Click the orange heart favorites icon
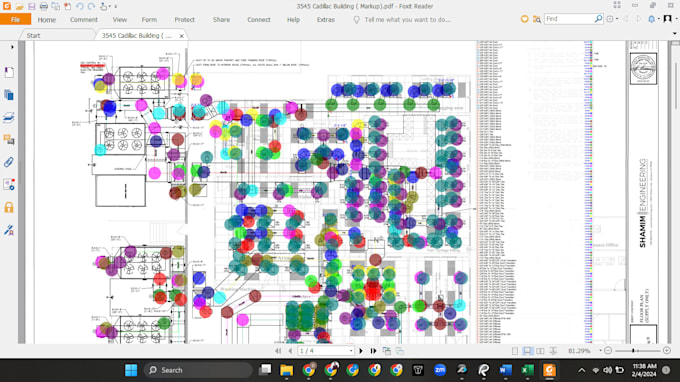Viewport: 680px width, 382px height. point(524,19)
